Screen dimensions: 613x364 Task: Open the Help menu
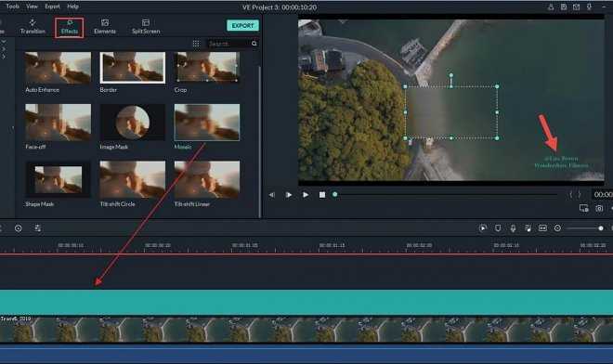[72, 6]
